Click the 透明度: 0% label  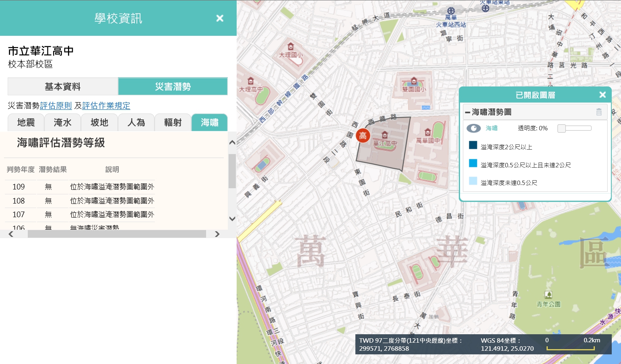(532, 128)
